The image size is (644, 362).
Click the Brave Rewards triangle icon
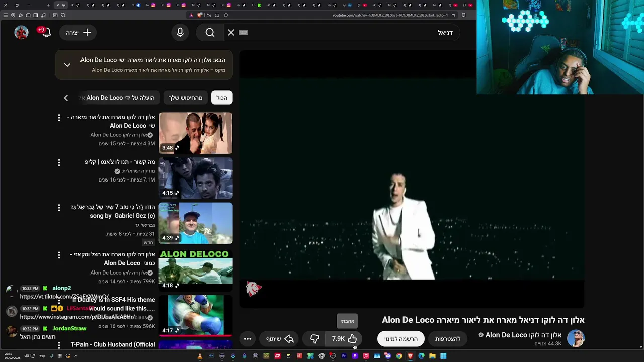point(191,15)
